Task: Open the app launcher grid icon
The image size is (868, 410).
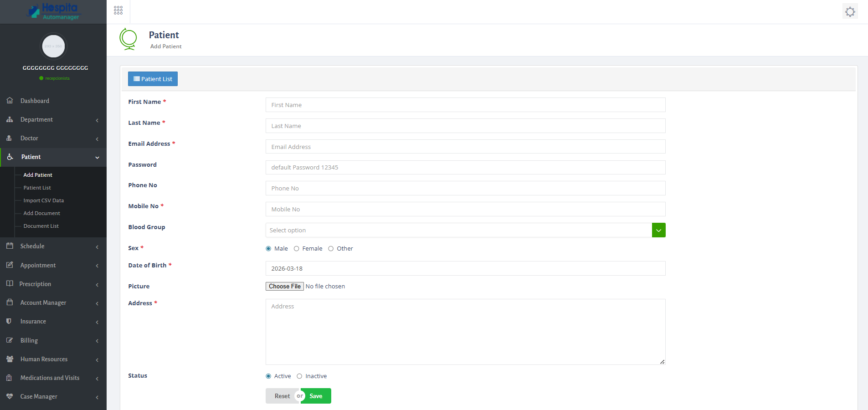Action: pos(118,10)
